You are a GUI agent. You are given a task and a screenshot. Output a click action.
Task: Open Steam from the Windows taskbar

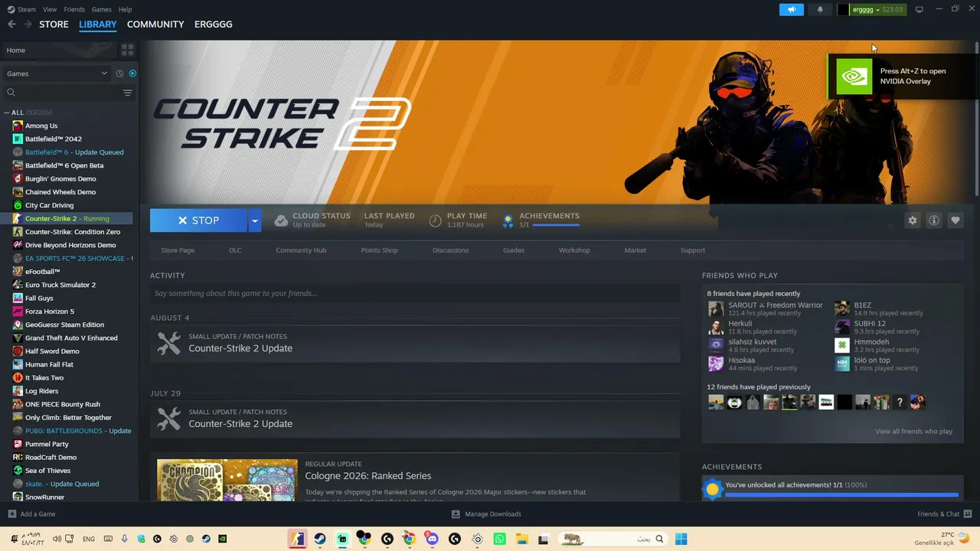pyautogui.click(x=320, y=539)
